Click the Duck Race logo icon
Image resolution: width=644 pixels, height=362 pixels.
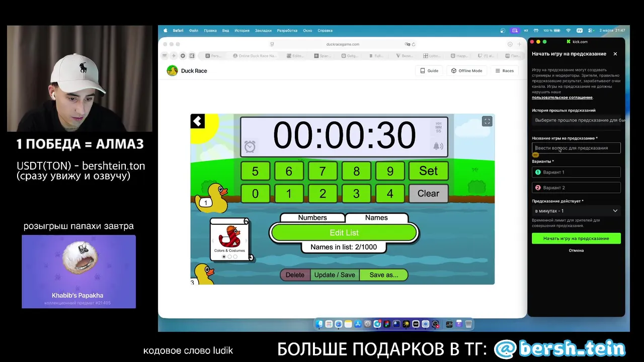pyautogui.click(x=172, y=71)
